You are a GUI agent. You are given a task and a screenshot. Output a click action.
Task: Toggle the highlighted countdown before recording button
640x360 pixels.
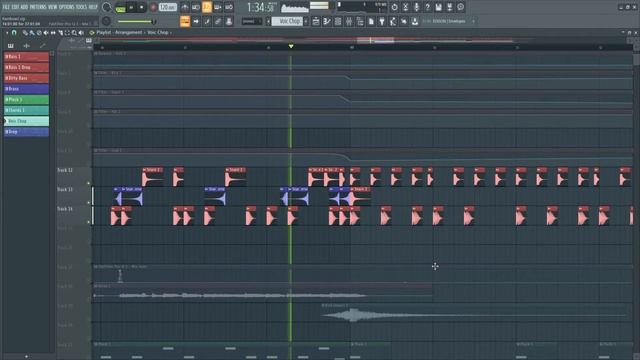coord(207,7)
